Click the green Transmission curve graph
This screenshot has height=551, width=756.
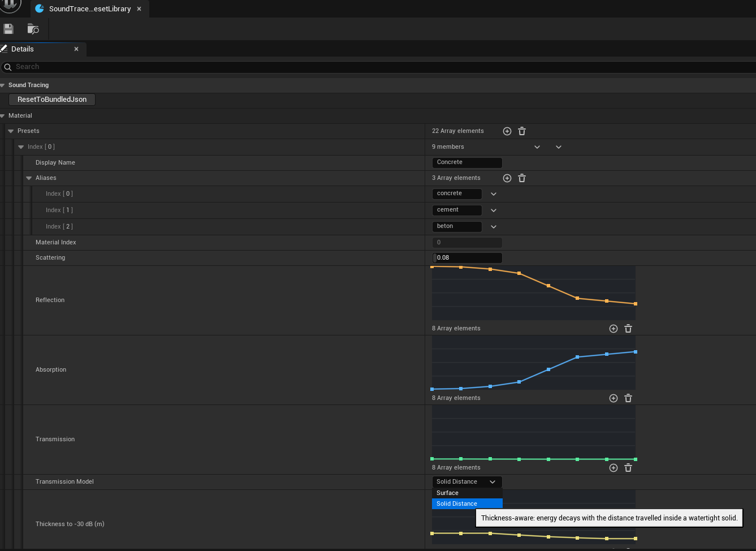pos(534,433)
